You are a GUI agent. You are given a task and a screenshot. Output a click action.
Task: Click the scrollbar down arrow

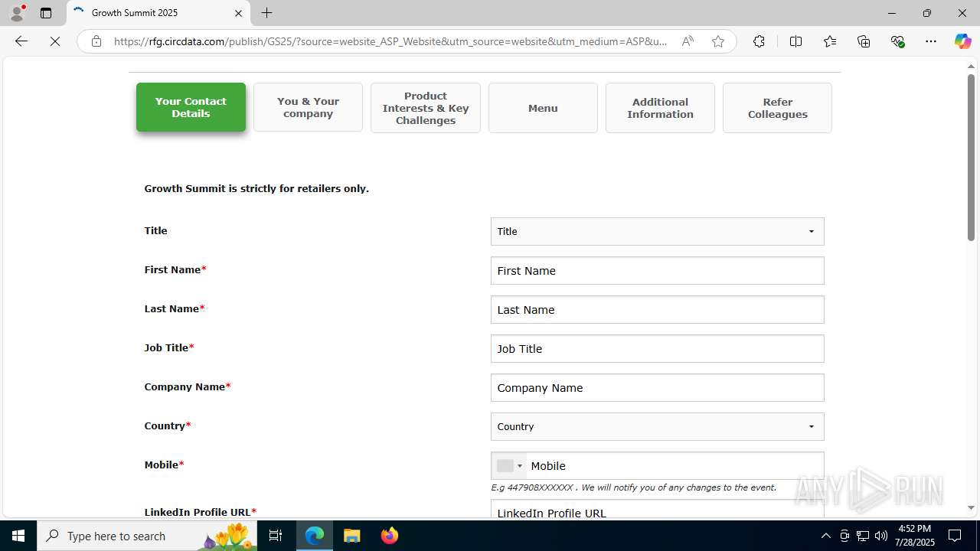click(971, 507)
